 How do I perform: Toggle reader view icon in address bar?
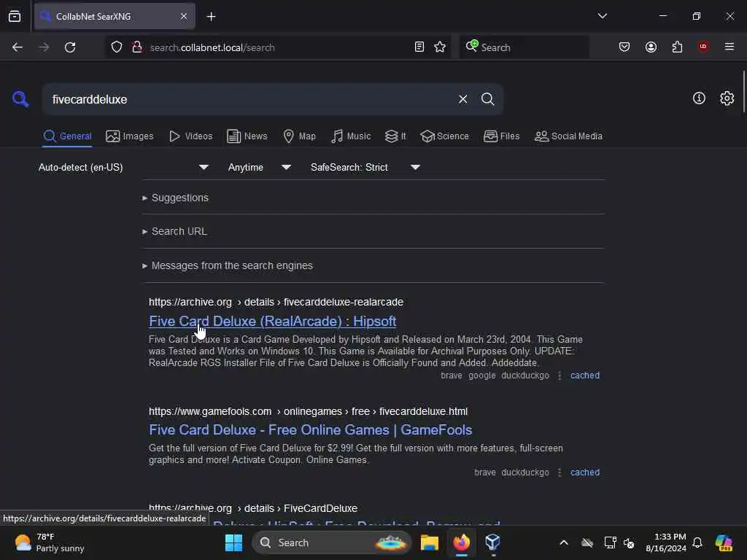coord(419,47)
